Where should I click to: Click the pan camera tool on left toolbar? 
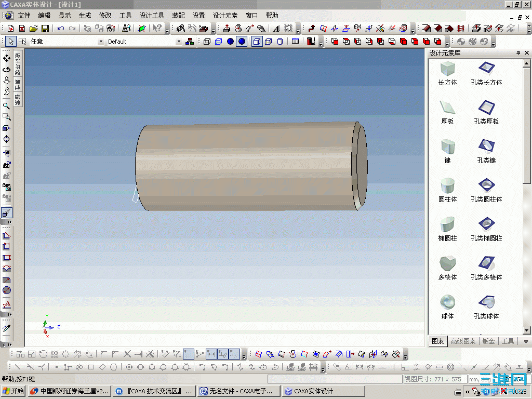(6, 58)
